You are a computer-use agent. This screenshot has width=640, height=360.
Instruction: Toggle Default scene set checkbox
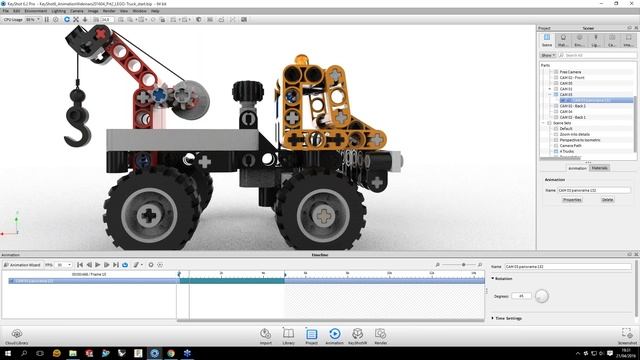click(x=556, y=129)
